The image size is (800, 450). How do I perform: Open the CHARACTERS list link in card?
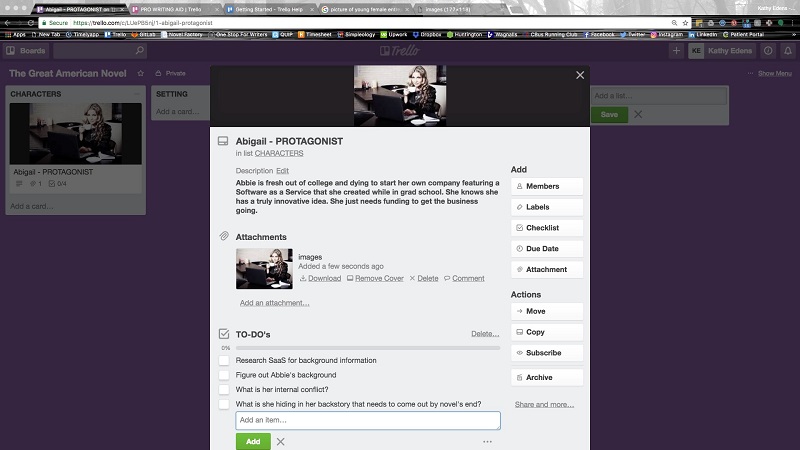pos(279,153)
